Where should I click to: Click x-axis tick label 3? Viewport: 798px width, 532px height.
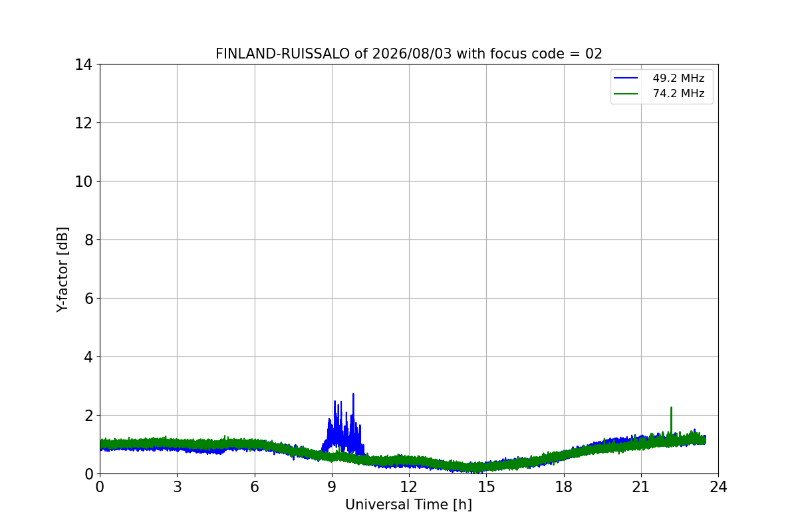point(177,487)
